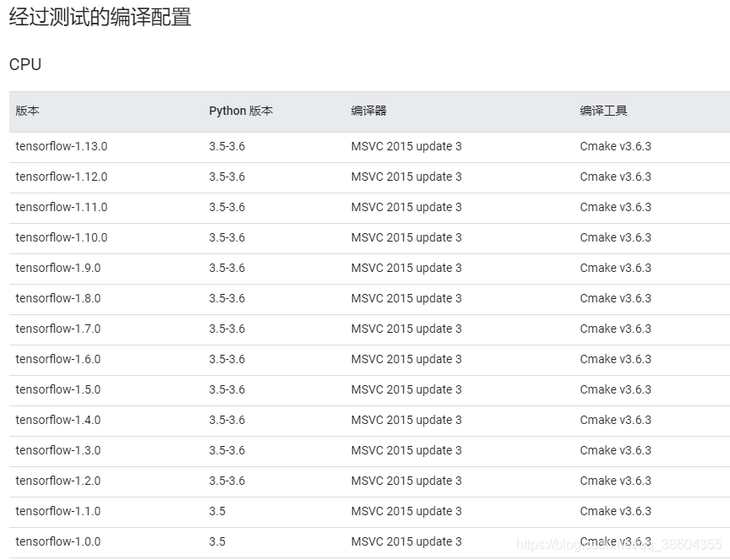730x560 pixels.
Task: Click the tensorflow-1.3.0 version cell
Action: click(58, 450)
